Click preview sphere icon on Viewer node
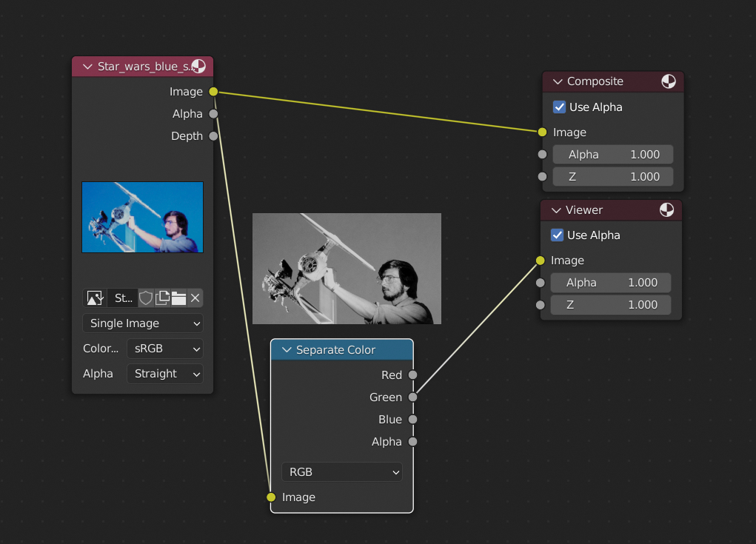756x544 pixels. point(666,210)
